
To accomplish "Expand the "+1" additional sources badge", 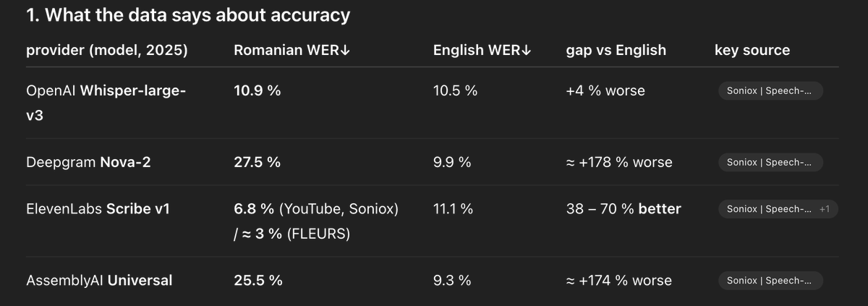I will [x=825, y=209].
